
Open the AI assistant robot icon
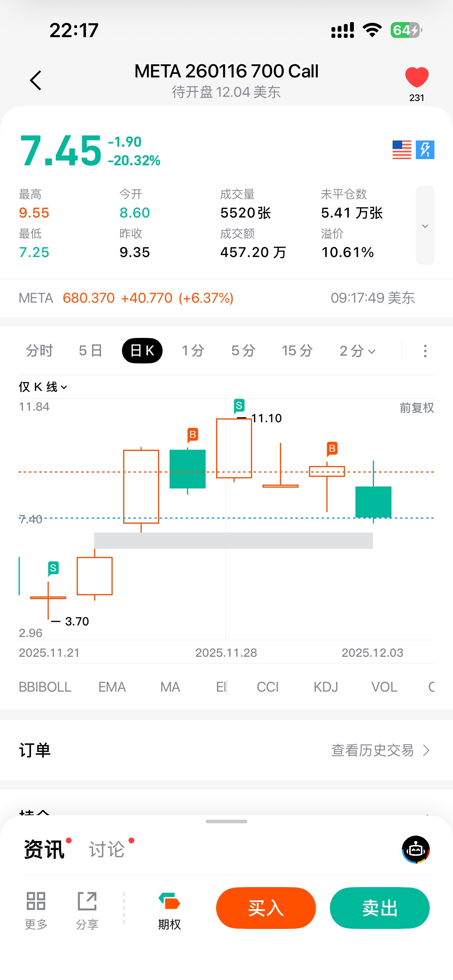[416, 850]
